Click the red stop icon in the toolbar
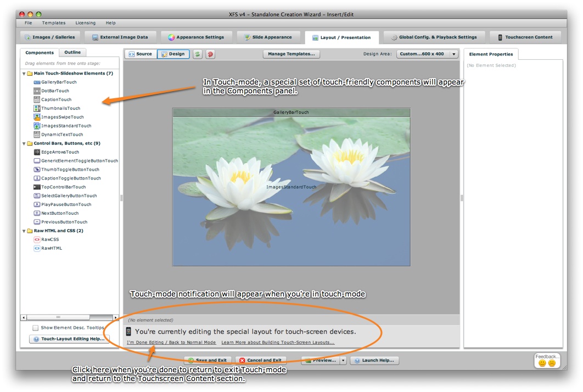This screenshot has width=583, height=392. tap(210, 54)
